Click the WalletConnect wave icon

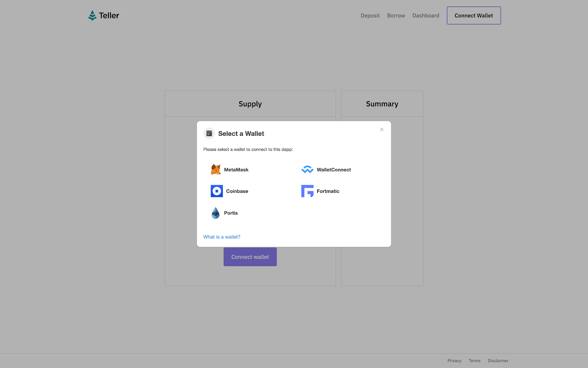307,170
